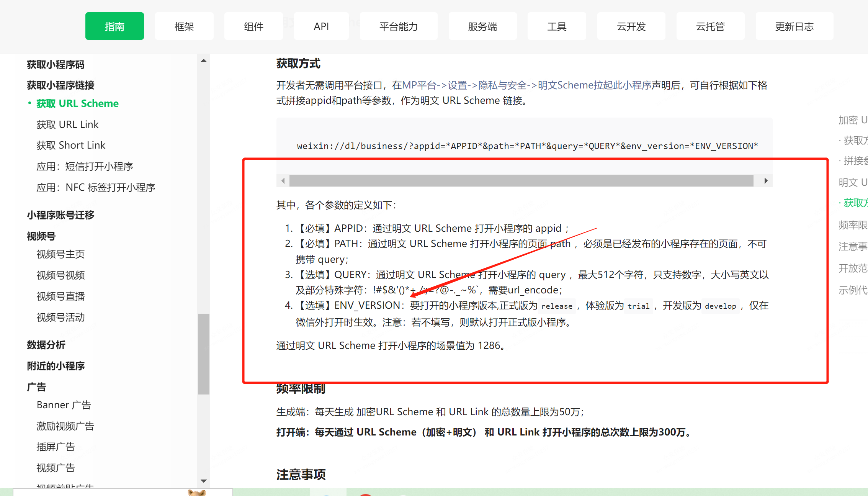Open the API tab
Screen dimensions: 868x496
(321, 26)
